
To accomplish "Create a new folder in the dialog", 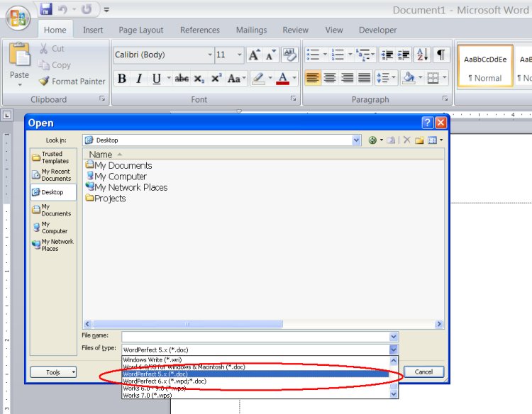I will click(x=419, y=140).
